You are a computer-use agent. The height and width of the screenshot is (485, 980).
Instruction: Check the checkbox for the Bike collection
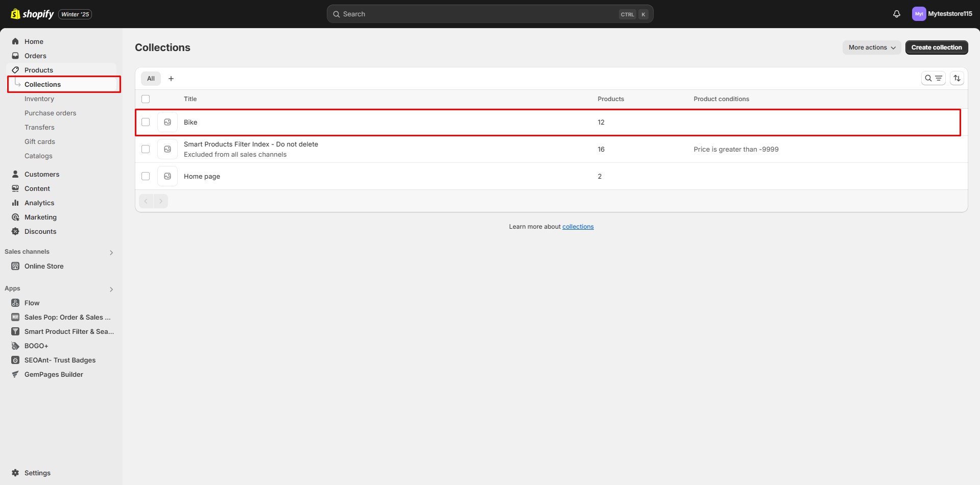(x=146, y=122)
